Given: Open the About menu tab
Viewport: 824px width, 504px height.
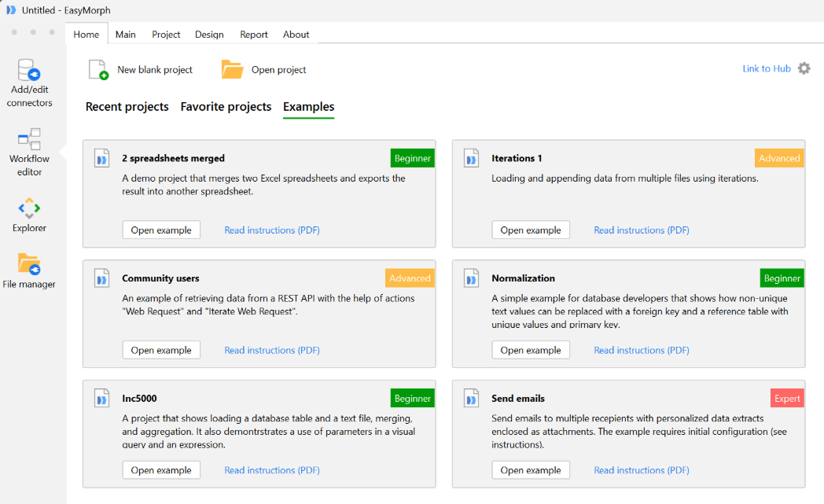Looking at the screenshot, I should coord(296,34).
